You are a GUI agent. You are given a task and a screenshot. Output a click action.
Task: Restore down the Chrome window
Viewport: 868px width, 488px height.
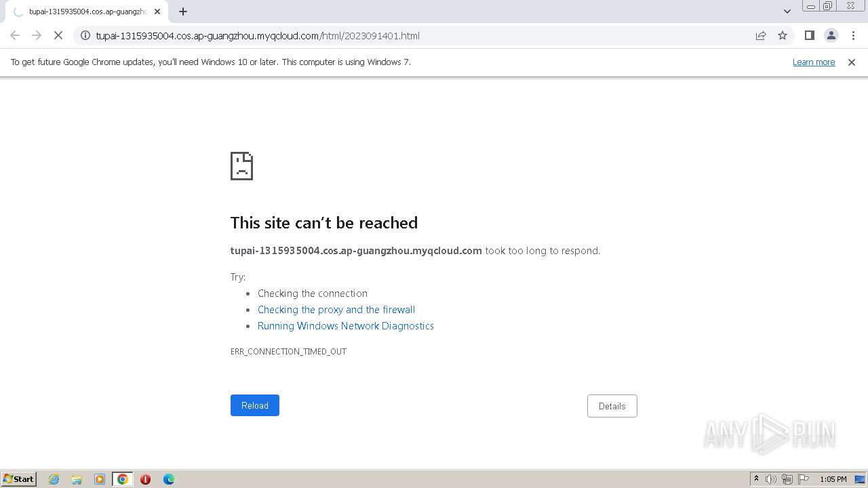click(x=828, y=6)
